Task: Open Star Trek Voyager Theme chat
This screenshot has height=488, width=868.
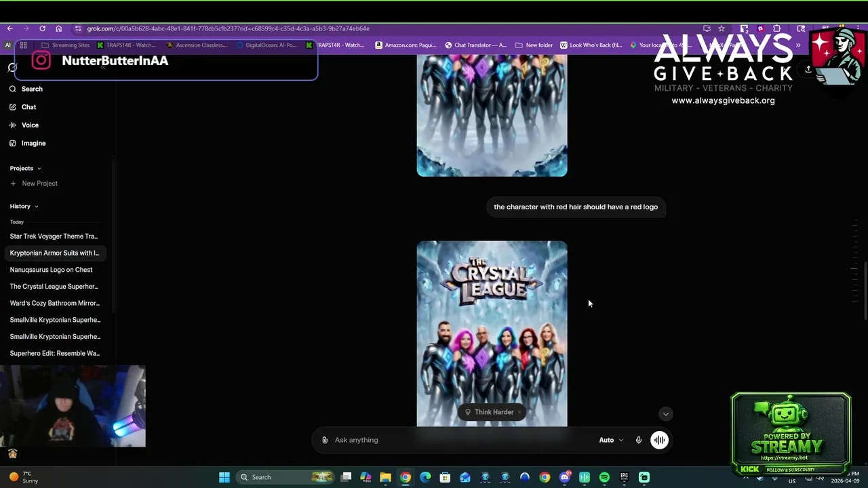Action: click(x=54, y=237)
